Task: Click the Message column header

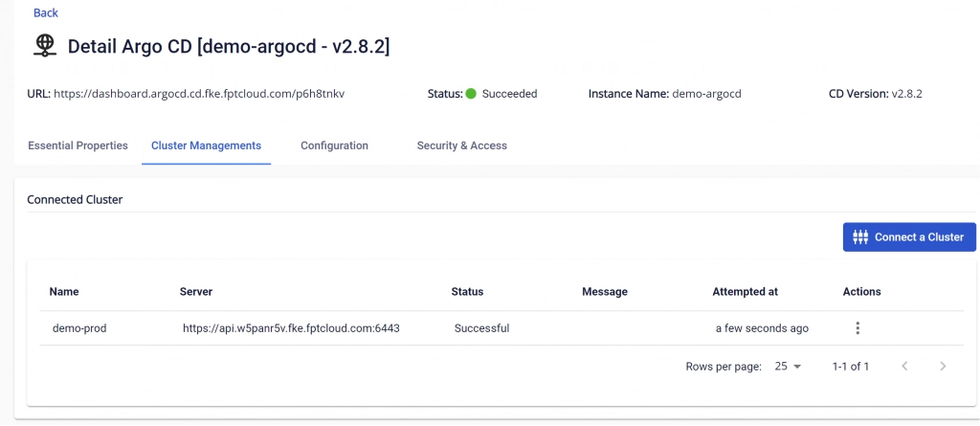Action: tap(605, 292)
